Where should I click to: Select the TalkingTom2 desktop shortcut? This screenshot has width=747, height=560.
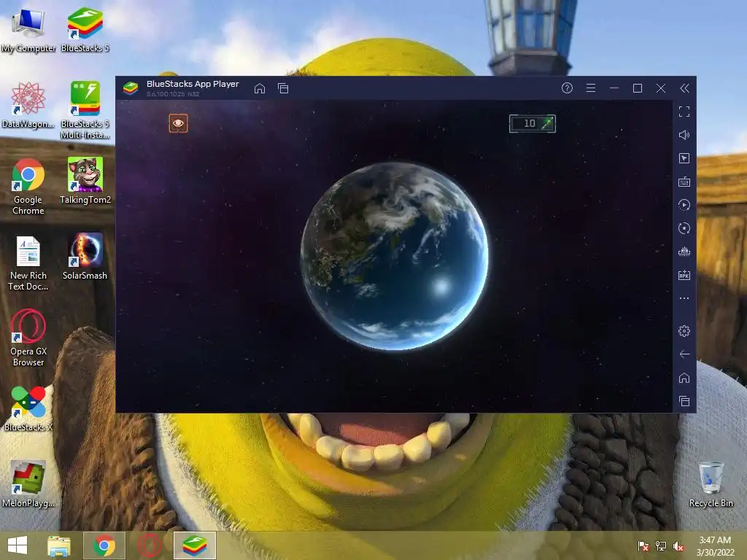(x=85, y=182)
